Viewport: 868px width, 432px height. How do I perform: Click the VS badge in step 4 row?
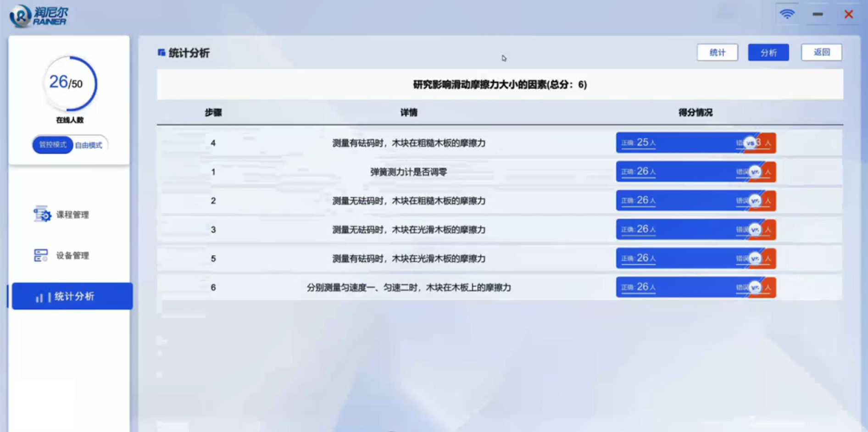pos(750,143)
